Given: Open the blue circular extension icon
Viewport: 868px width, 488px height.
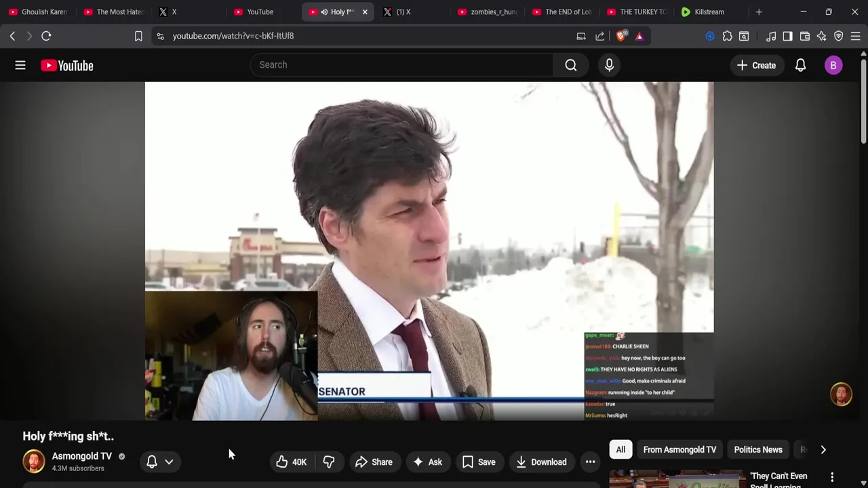Looking at the screenshot, I should 710,36.
